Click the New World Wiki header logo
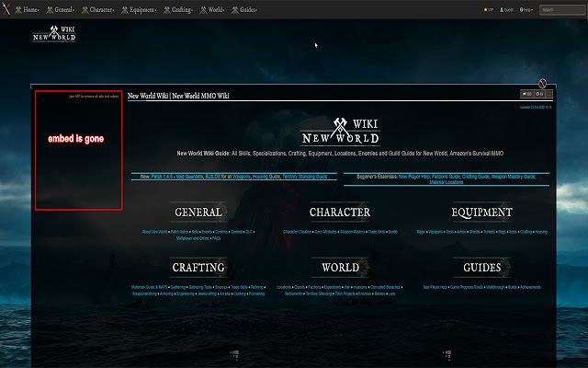Image resolution: width=588 pixels, height=368 pixels. (x=54, y=33)
